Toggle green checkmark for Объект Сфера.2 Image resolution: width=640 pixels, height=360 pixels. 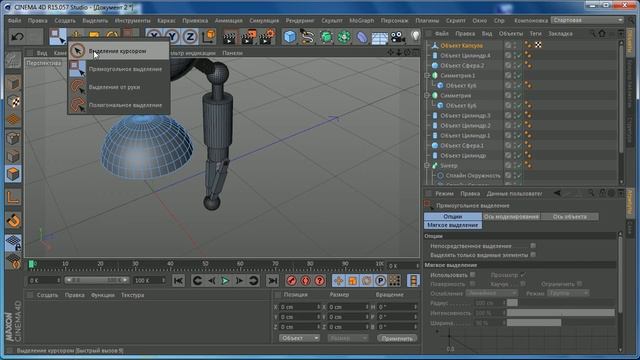pyautogui.click(x=518, y=65)
